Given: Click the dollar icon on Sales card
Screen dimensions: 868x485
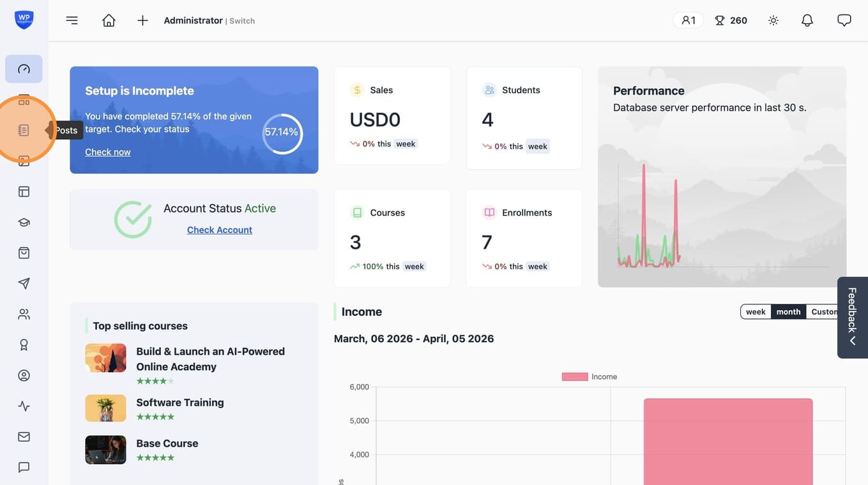Looking at the screenshot, I should pos(357,90).
